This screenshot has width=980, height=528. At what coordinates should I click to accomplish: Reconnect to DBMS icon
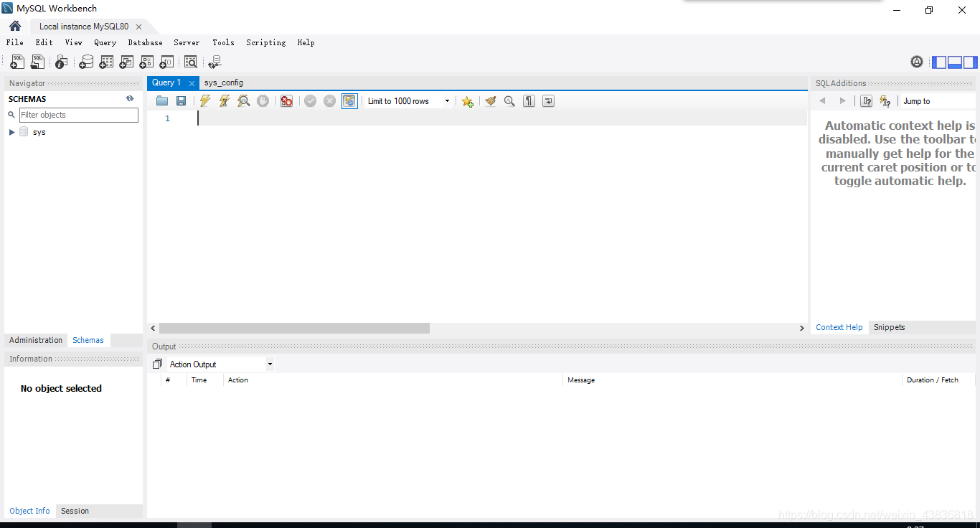click(215, 62)
